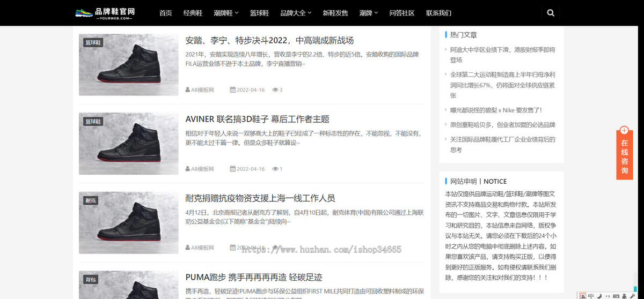This screenshot has height=299, width=644.
Task: Click 热门文章 sidebar heading
Action: pyautogui.click(x=464, y=35)
